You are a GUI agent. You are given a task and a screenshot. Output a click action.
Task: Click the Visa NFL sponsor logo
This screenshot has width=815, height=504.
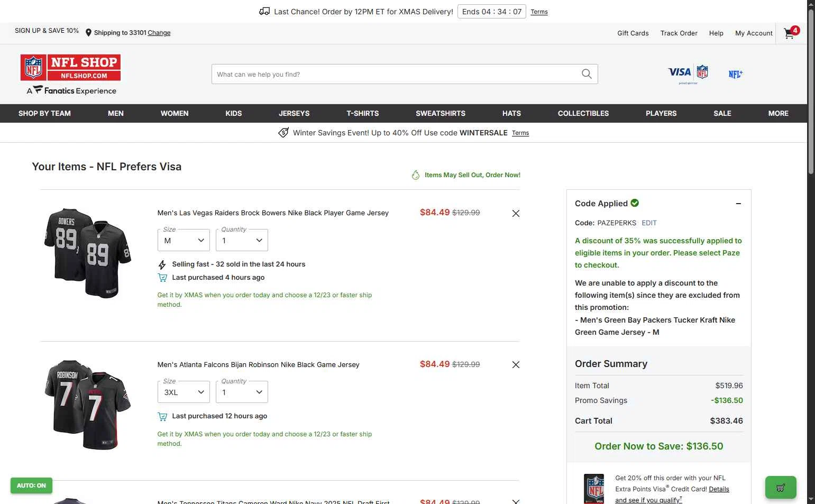(x=688, y=74)
